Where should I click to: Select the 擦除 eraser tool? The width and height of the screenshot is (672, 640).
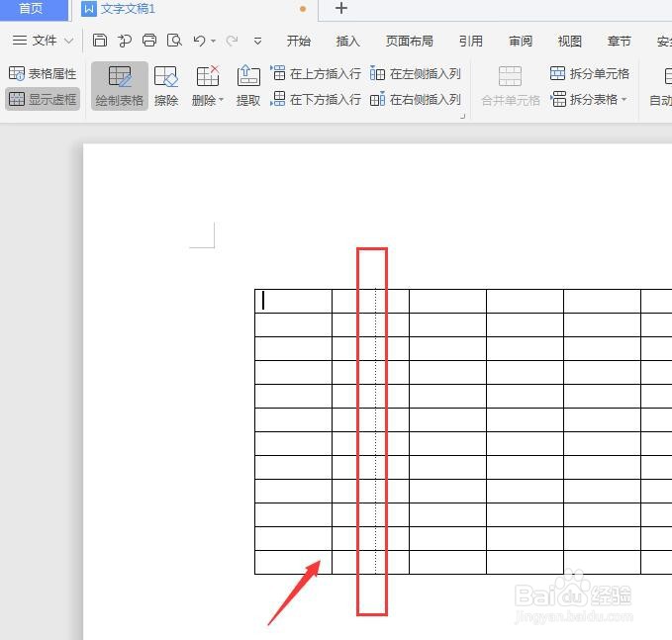tap(166, 86)
